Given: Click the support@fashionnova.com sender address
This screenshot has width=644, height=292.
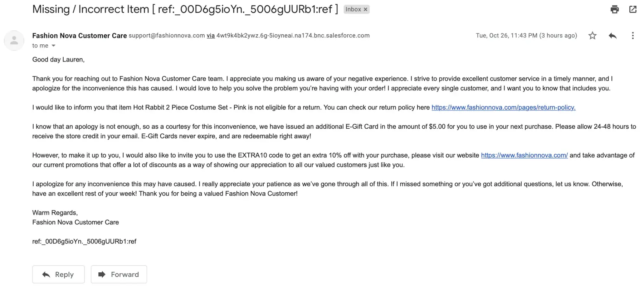Looking at the screenshot, I should [x=167, y=36].
